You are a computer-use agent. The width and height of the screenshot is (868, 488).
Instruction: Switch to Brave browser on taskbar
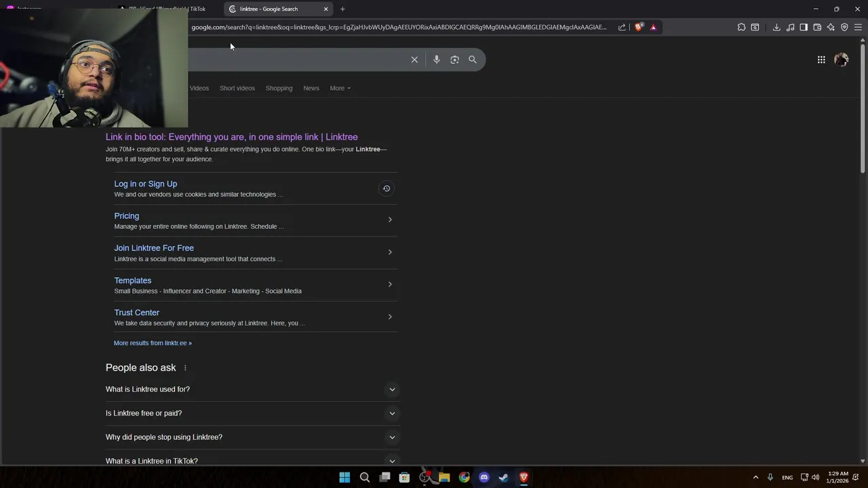point(524,477)
